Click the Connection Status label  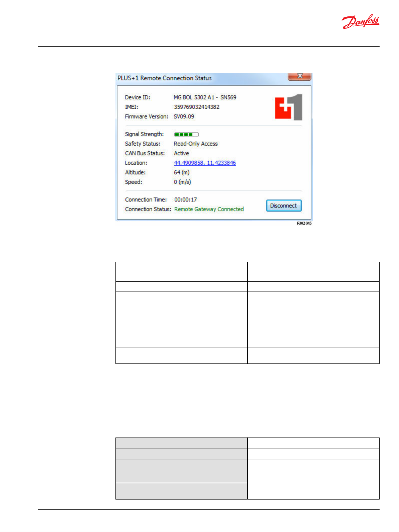point(148,209)
